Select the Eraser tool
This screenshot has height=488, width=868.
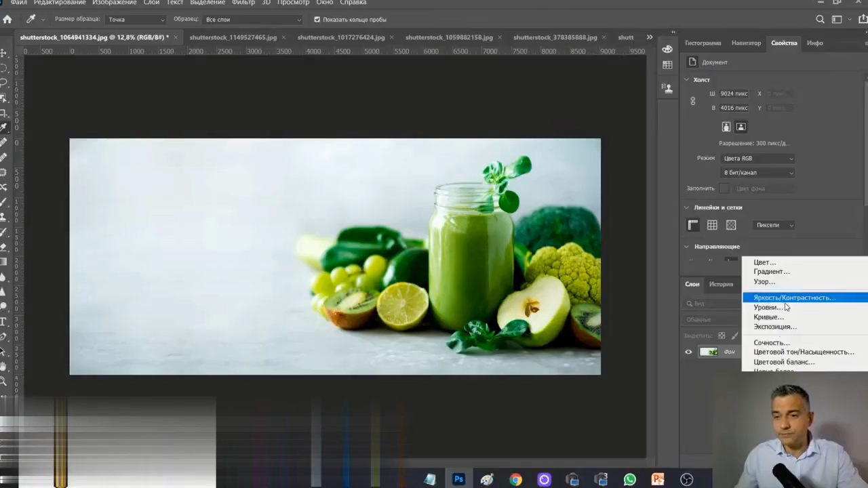click(x=3, y=247)
